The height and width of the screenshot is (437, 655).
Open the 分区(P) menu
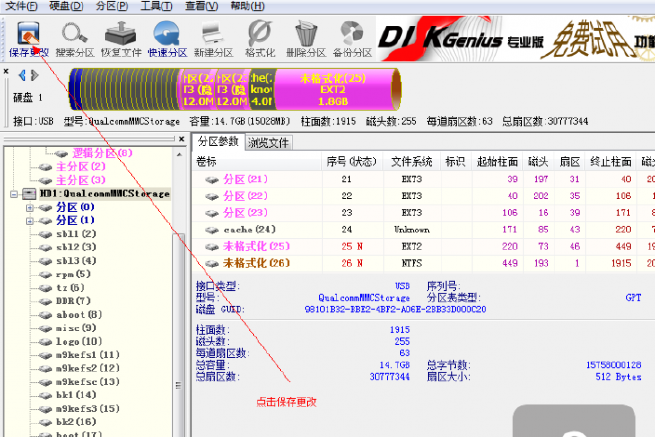[112, 6]
